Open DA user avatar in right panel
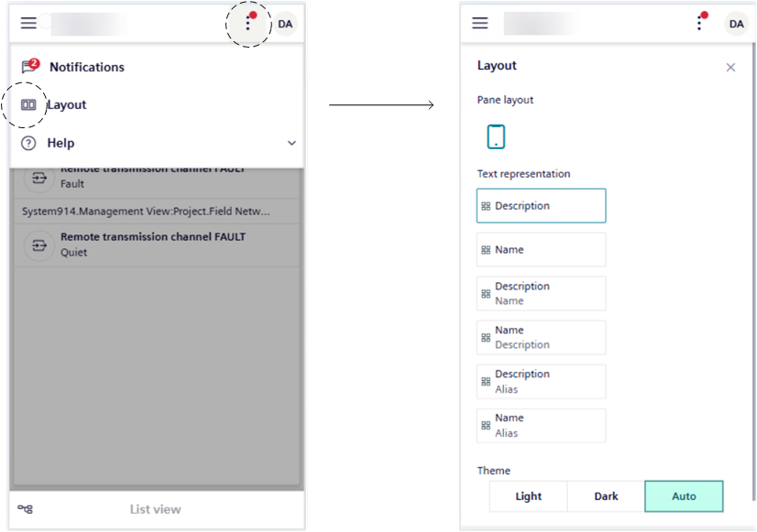Image resolution: width=757 pixels, height=532 pixels. pyautogui.click(x=736, y=24)
